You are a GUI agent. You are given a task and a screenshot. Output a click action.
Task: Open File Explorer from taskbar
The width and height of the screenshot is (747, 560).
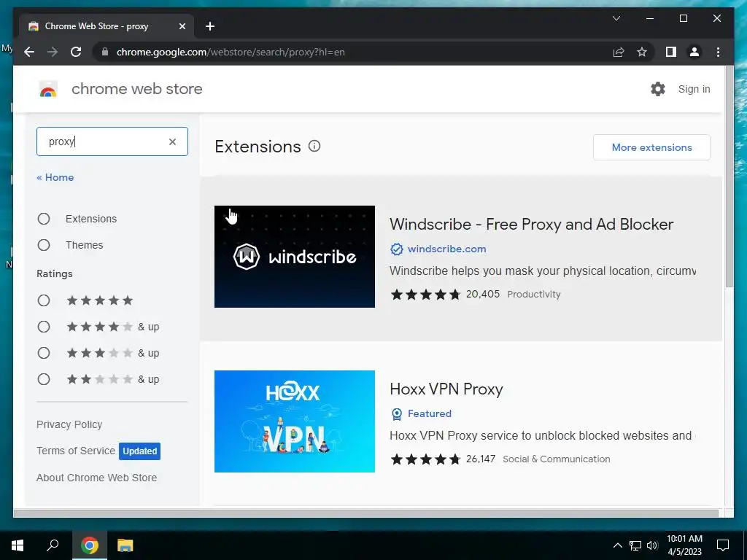tap(125, 545)
